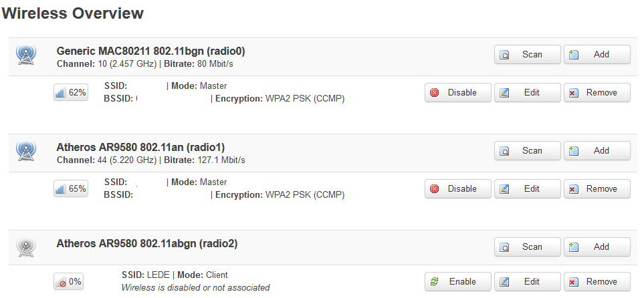This screenshot has height=298, width=644.
Task: Edit the radio1 wireless network
Action: coord(527,189)
